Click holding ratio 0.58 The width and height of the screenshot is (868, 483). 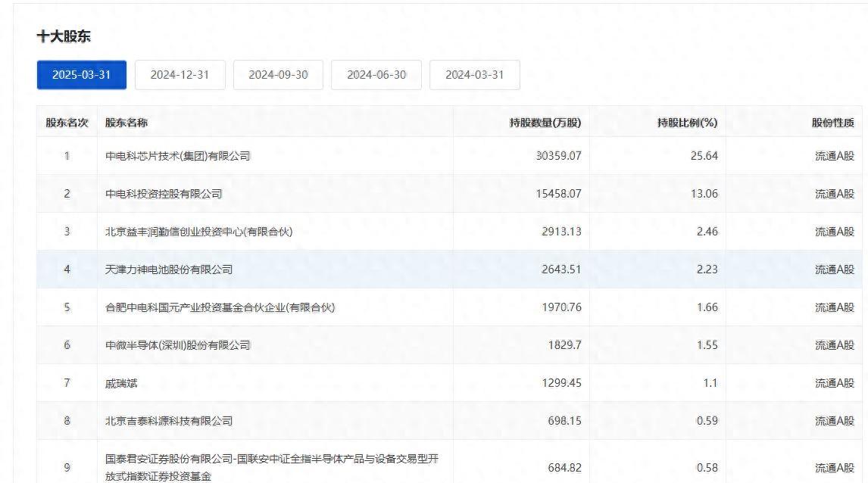707,468
